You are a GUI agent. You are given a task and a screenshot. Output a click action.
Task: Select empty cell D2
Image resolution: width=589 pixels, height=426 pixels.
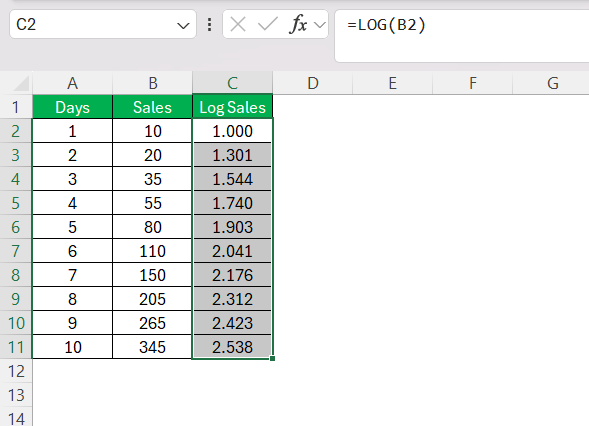tap(313, 131)
